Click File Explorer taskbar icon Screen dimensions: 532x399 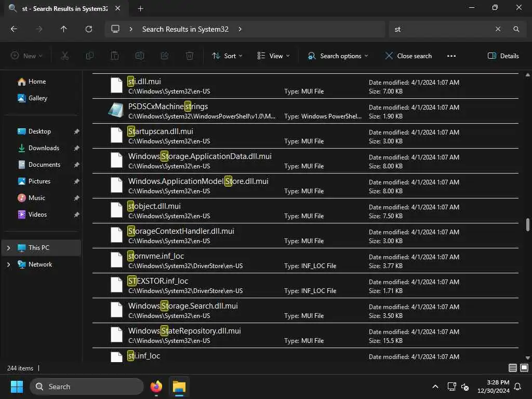179,387
